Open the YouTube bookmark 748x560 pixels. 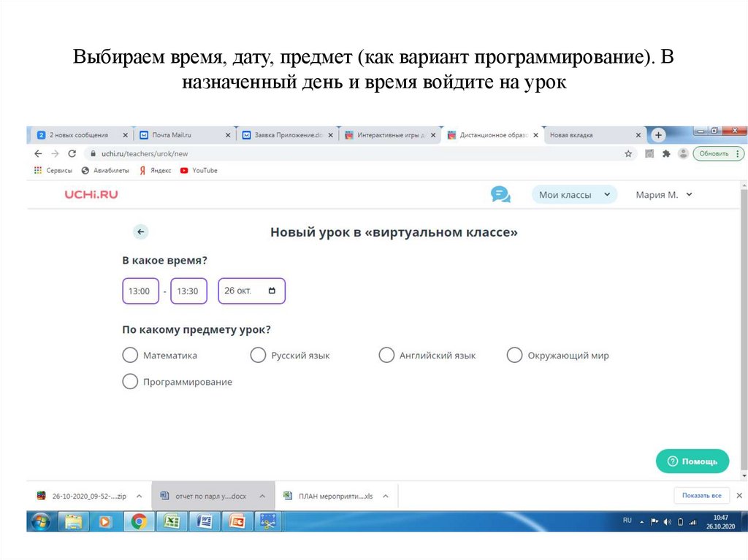(199, 170)
